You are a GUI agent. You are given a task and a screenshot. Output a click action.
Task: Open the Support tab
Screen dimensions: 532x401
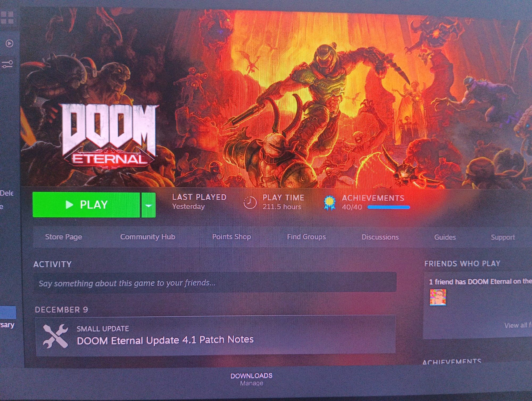503,237
